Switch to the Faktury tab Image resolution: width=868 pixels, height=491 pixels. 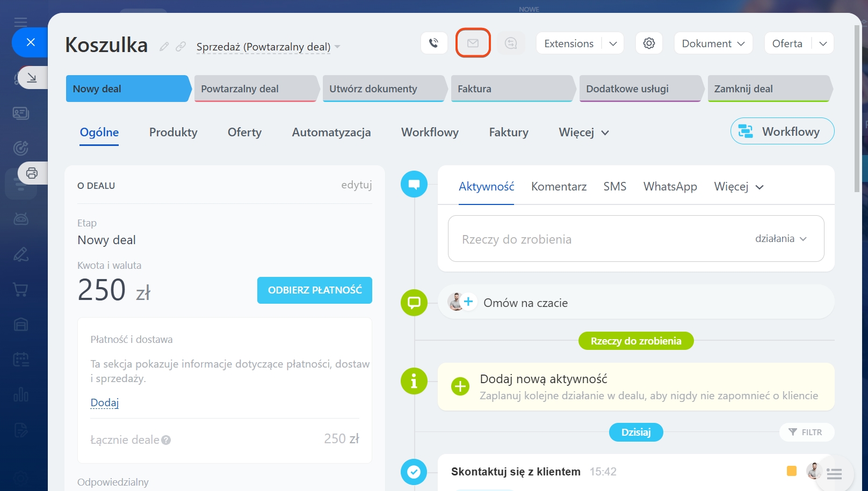coord(509,133)
